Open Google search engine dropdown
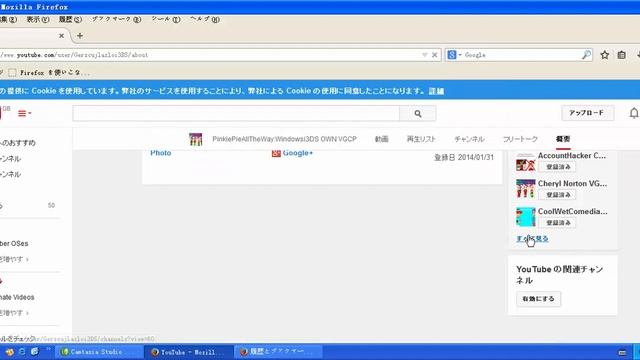 [x=453, y=55]
